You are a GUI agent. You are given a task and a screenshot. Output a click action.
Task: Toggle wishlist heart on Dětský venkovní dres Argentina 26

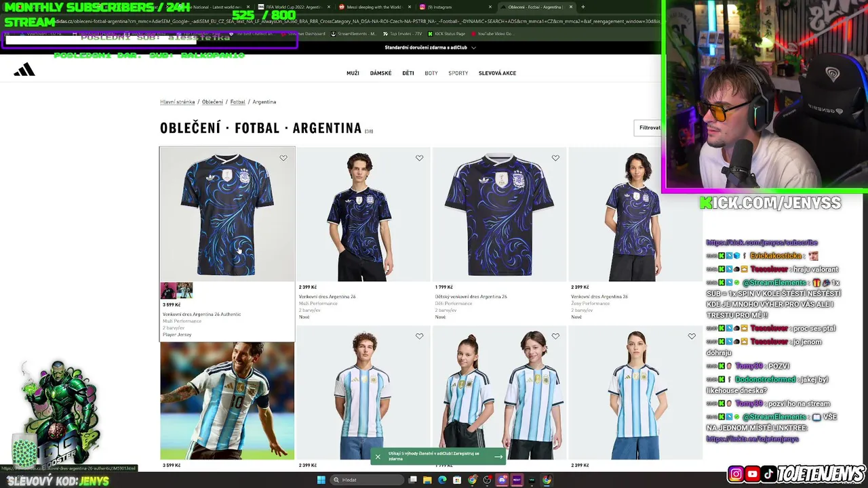click(555, 158)
